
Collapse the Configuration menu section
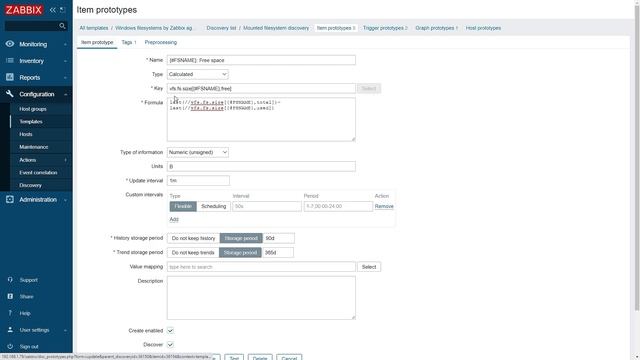point(65,94)
